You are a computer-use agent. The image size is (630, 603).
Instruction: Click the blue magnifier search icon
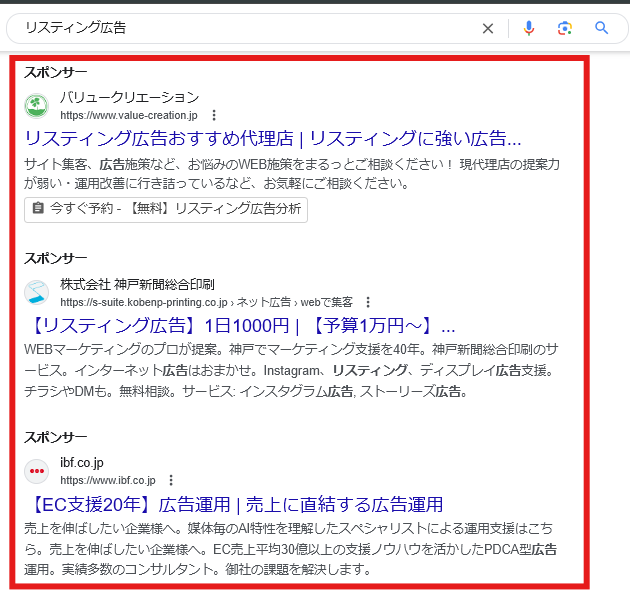(x=602, y=28)
